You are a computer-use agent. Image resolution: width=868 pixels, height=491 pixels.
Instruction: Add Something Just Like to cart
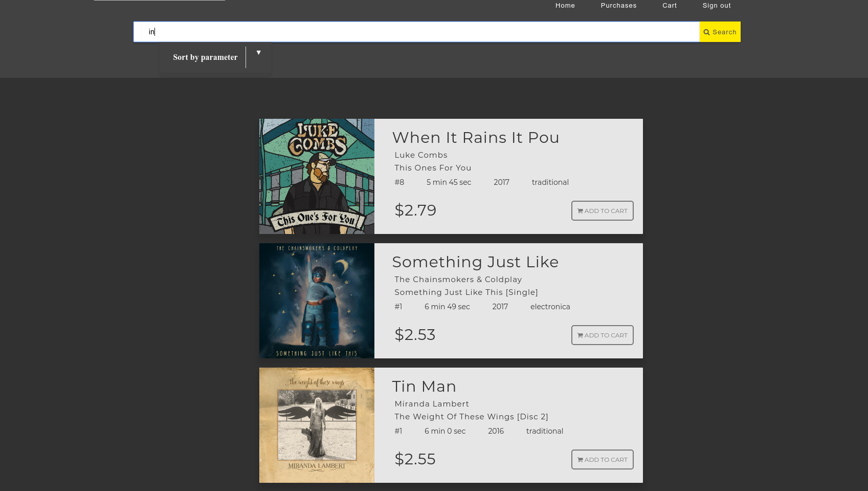(602, 335)
